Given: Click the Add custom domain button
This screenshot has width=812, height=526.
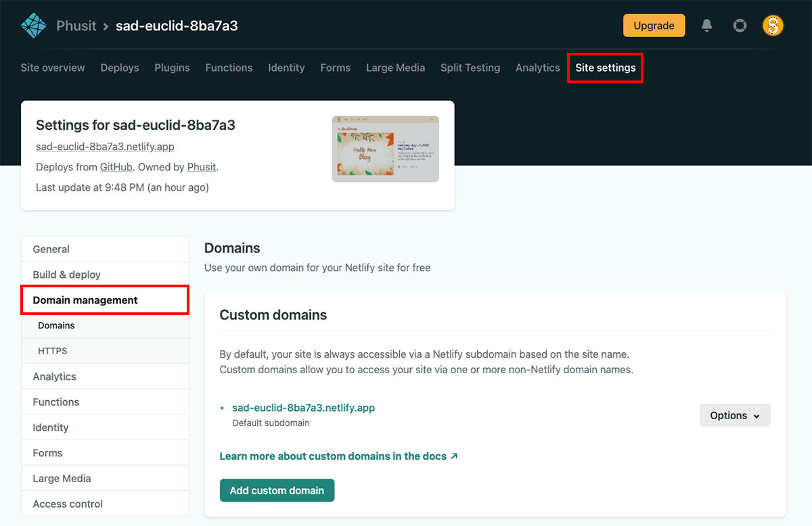Looking at the screenshot, I should coord(277,490).
